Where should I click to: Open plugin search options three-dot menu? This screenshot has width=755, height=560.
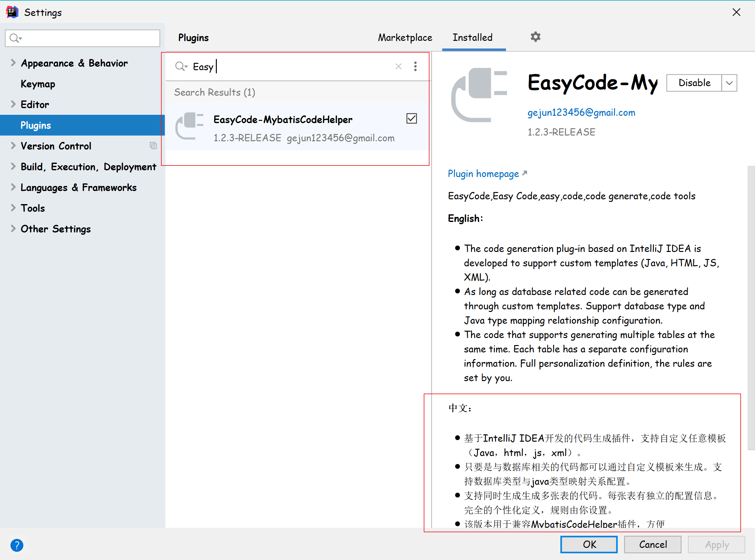[415, 66]
